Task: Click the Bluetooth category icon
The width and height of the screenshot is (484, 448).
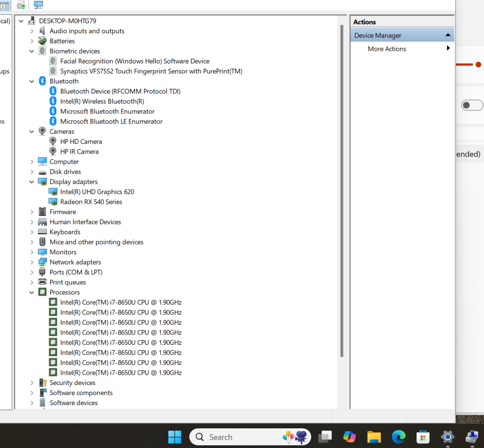Action: point(42,81)
